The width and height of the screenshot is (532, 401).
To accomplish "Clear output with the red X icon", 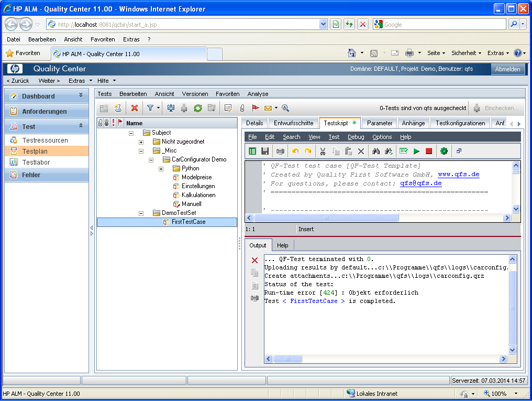I will click(x=255, y=261).
